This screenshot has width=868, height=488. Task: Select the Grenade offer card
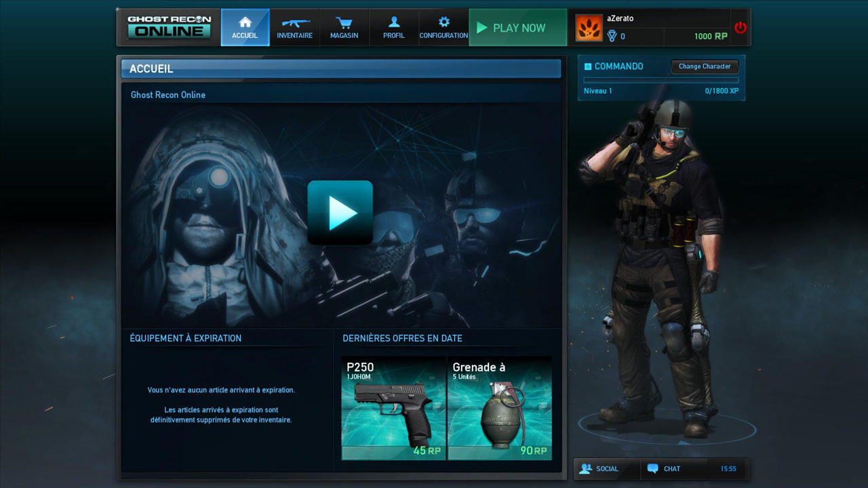500,408
